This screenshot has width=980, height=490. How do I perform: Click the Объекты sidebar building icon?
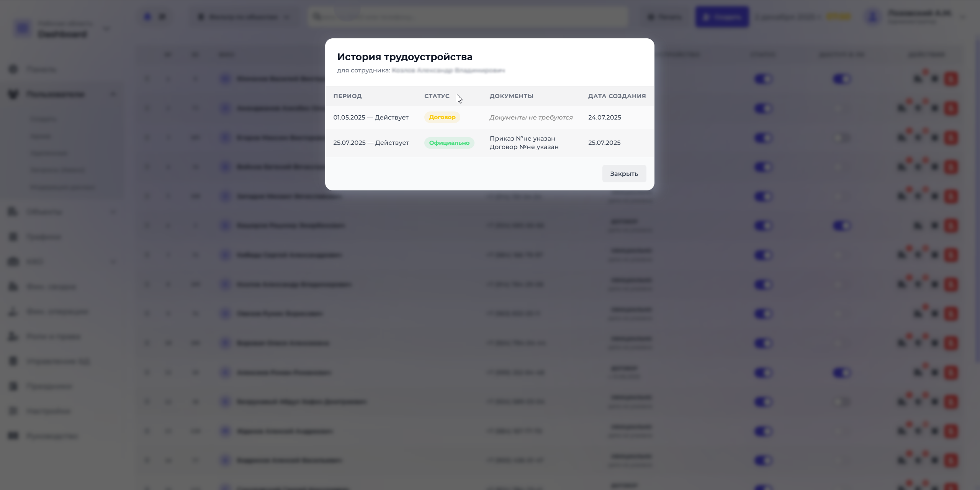pos(13,212)
